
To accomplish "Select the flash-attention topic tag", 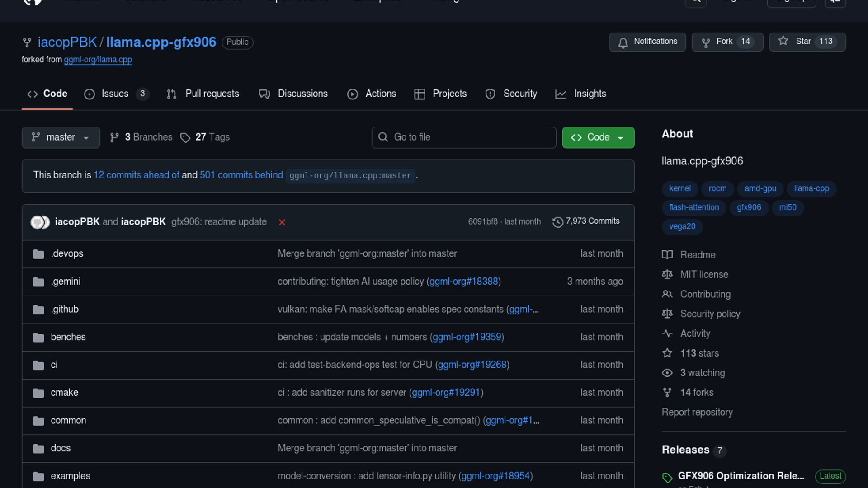I will click(693, 207).
